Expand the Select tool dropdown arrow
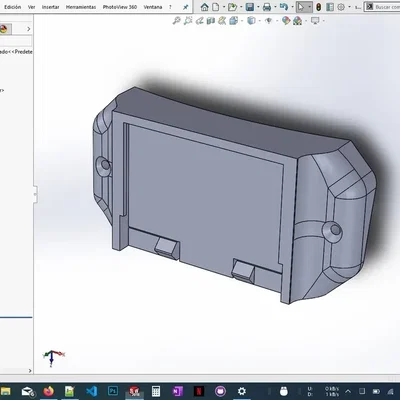The image size is (400, 400). (x=310, y=7)
